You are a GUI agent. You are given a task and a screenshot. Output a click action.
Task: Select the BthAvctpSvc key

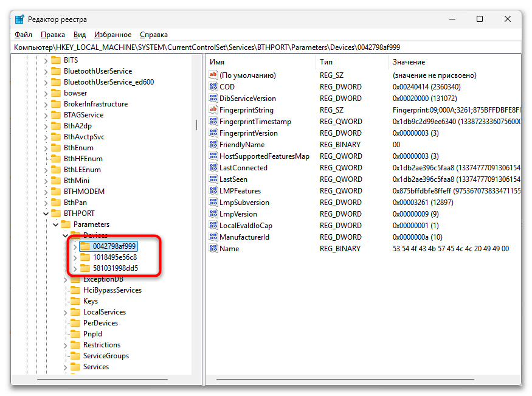point(84,137)
